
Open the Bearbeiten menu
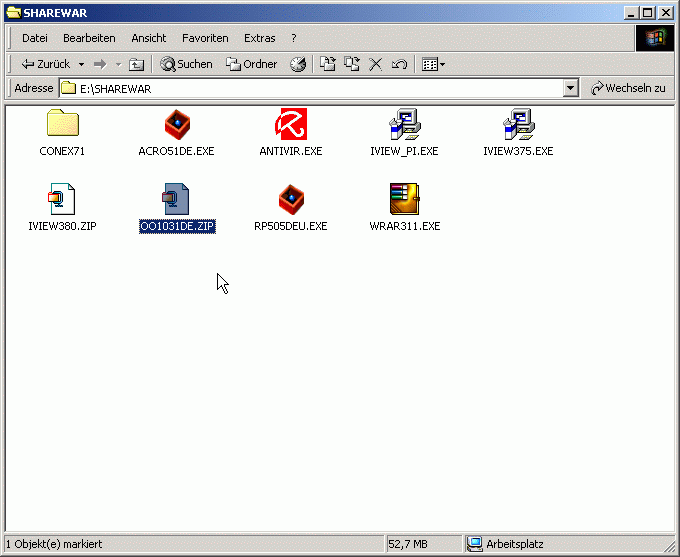click(89, 38)
